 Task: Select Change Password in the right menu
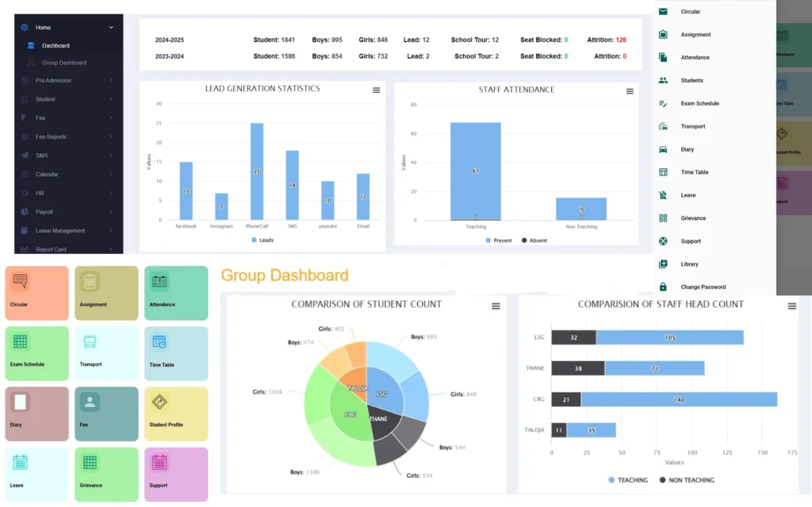point(702,286)
